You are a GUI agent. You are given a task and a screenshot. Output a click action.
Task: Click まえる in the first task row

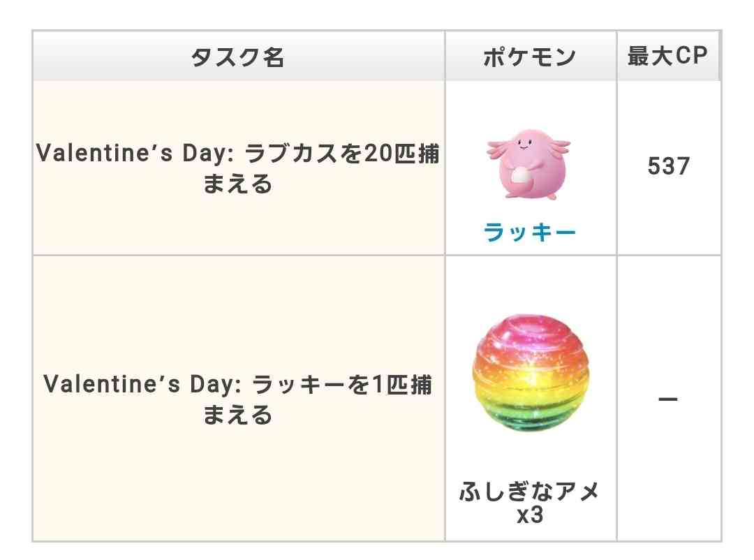(238, 184)
